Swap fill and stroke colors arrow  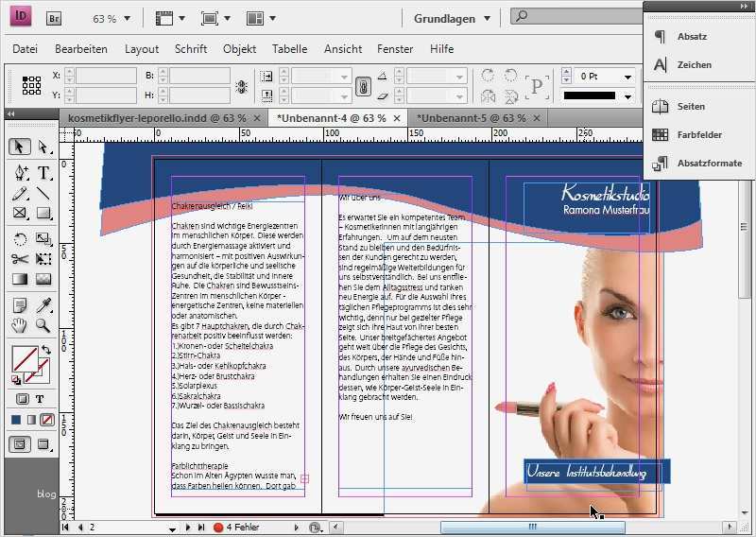[46, 349]
